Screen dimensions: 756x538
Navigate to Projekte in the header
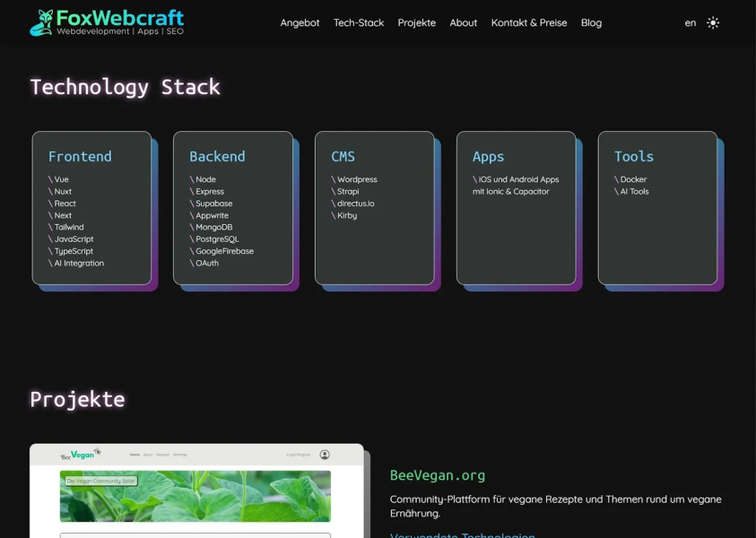(417, 23)
